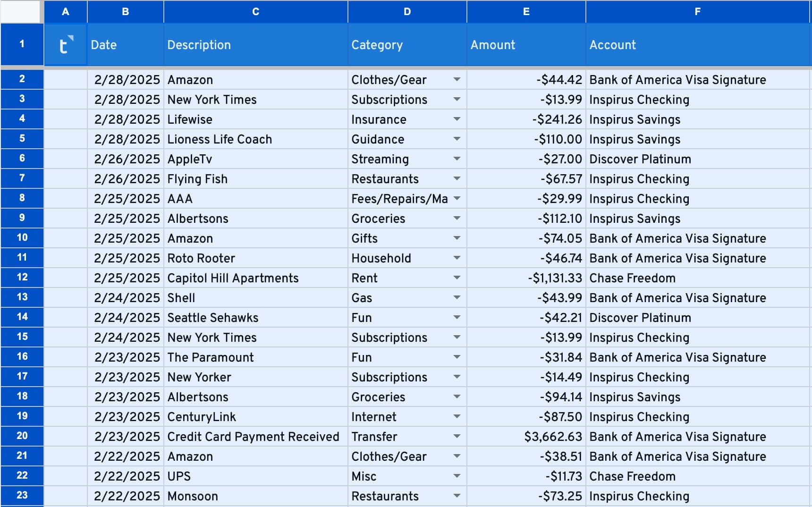This screenshot has width=812, height=507.
Task: Click the Amount header cell
Action: (x=526, y=45)
